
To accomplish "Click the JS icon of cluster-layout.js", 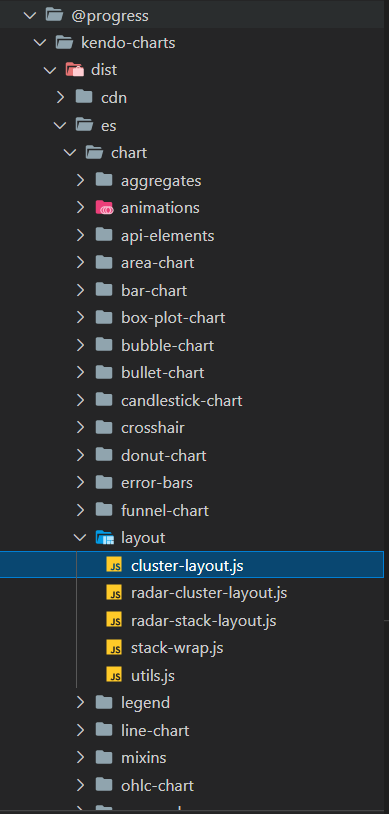I will click(x=114, y=565).
